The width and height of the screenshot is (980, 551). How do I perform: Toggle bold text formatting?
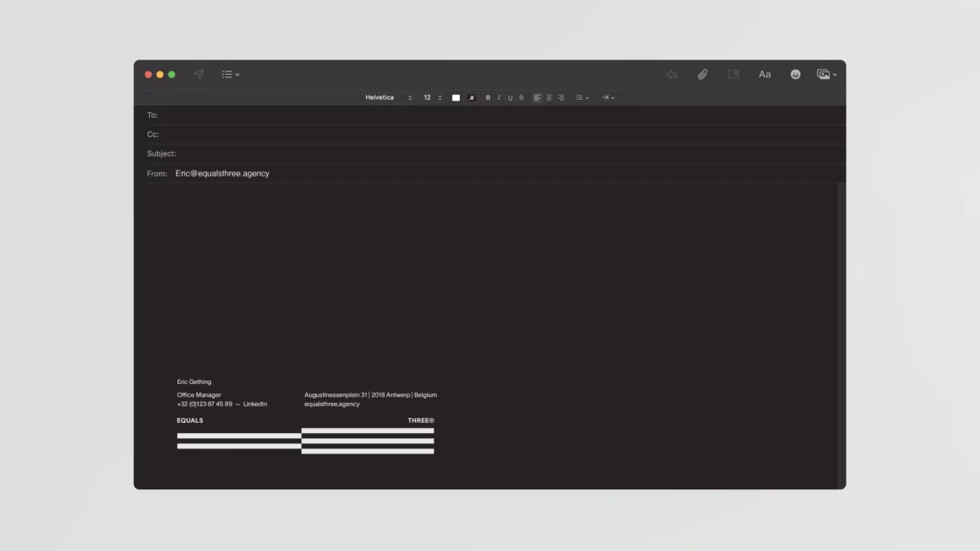488,97
